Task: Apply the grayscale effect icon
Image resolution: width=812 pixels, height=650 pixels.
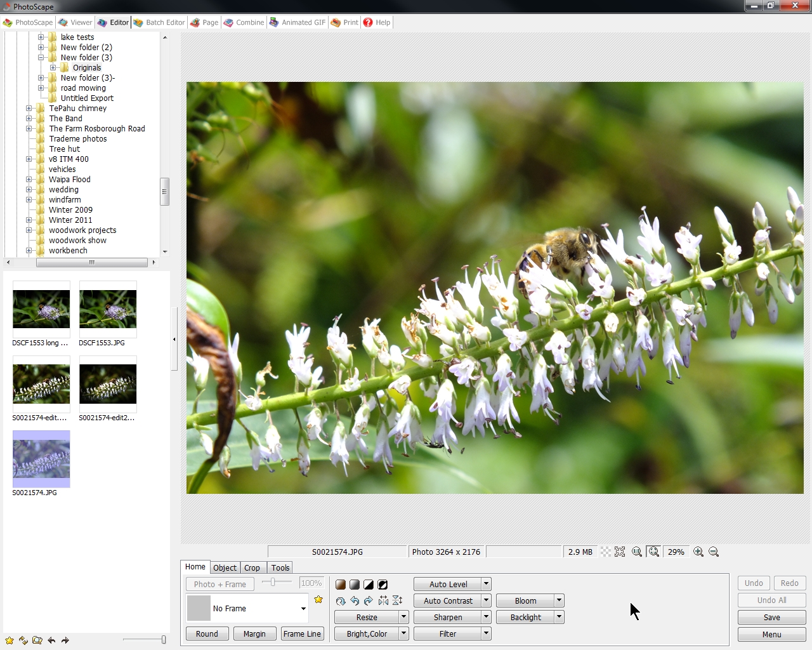Action: click(x=354, y=584)
